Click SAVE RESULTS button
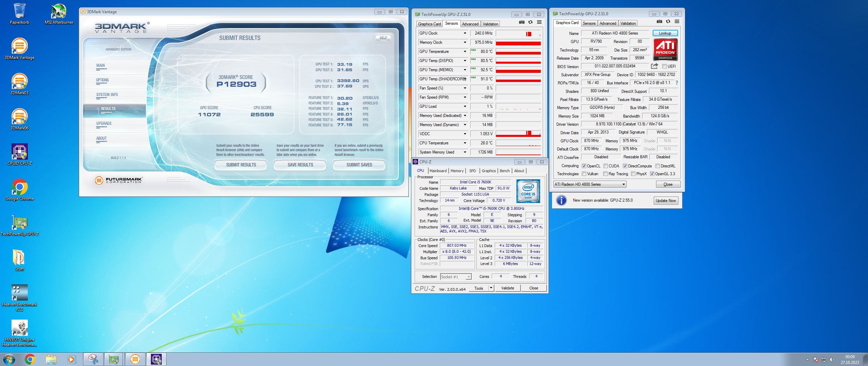868x366 pixels. tap(300, 165)
